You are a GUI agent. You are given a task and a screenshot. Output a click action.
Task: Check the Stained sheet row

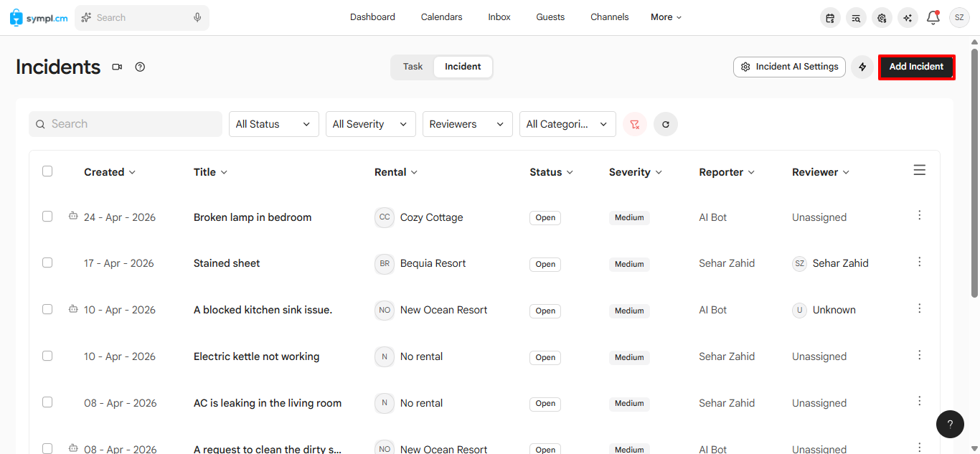(x=47, y=263)
